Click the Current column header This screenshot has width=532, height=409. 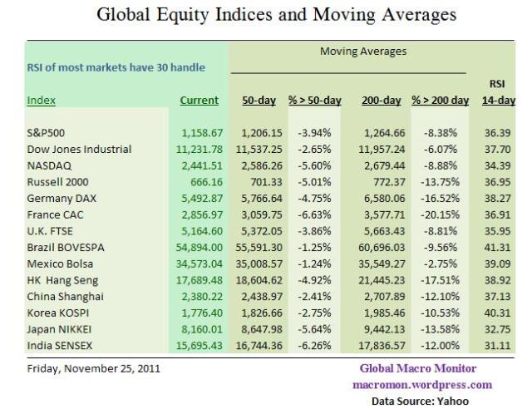click(199, 101)
